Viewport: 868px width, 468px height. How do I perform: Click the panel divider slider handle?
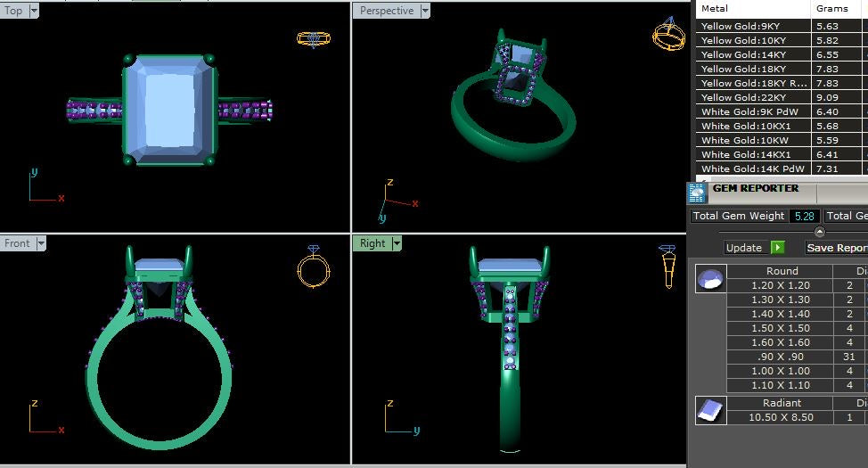click(x=820, y=232)
